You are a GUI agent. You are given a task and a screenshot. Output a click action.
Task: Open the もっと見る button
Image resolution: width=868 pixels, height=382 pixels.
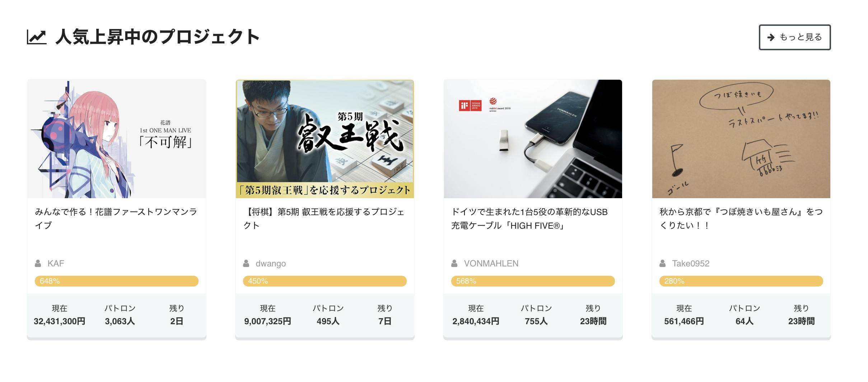click(794, 37)
